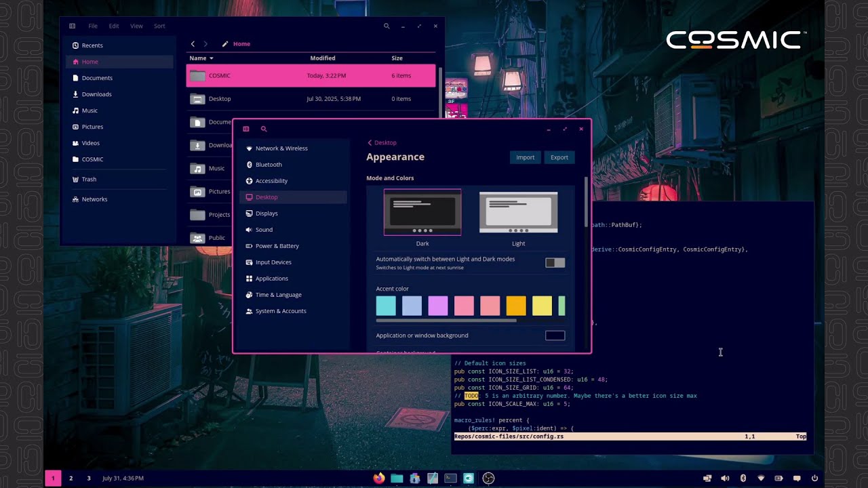Go forward in Files navigation
This screenshot has height=488, width=868.
(x=205, y=43)
